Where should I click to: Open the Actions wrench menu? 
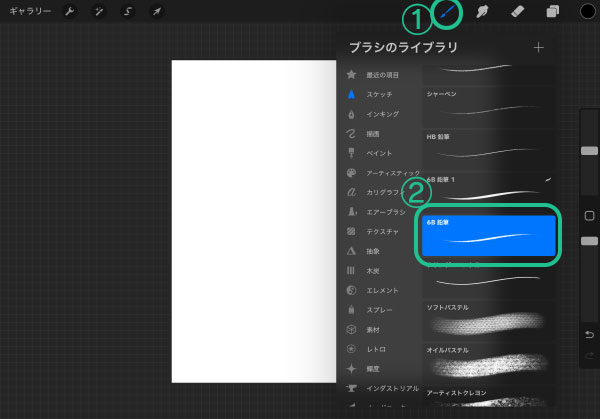[x=70, y=11]
